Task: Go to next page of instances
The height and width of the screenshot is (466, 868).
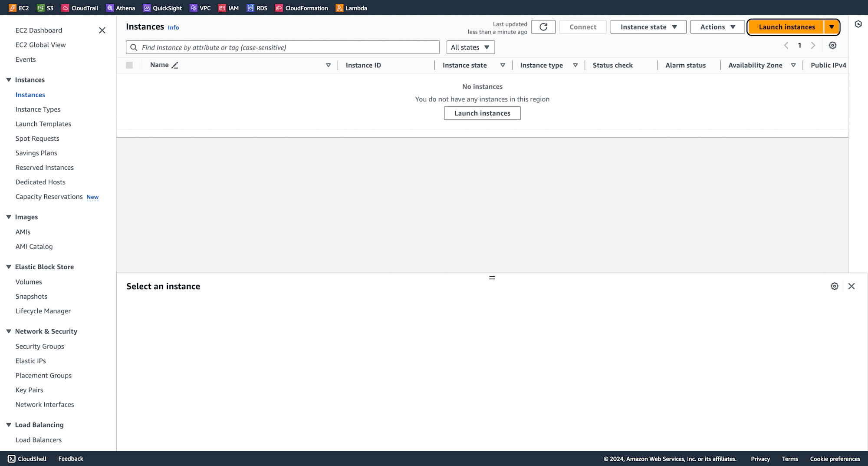Action: (x=813, y=45)
